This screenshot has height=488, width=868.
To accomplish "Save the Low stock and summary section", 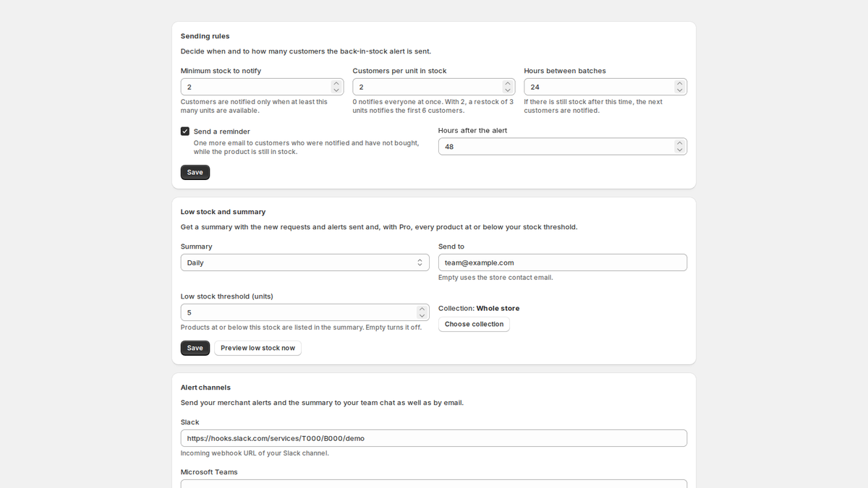I will pos(195,348).
